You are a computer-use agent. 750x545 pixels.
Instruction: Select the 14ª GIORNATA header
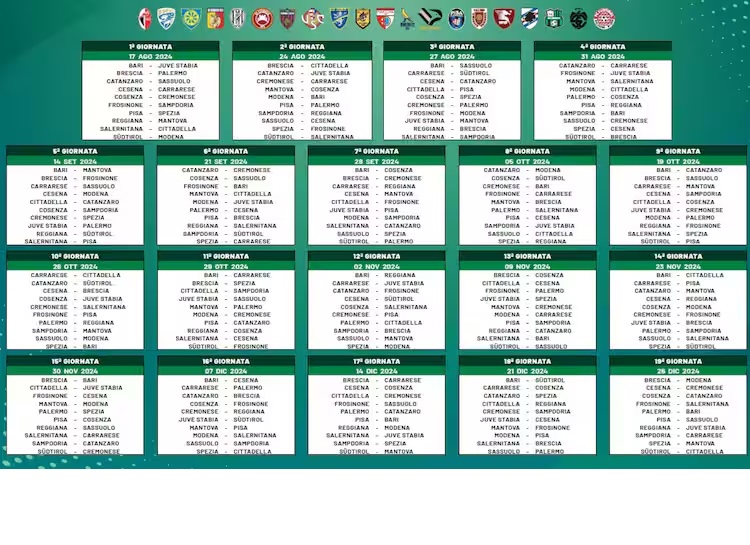(678, 256)
